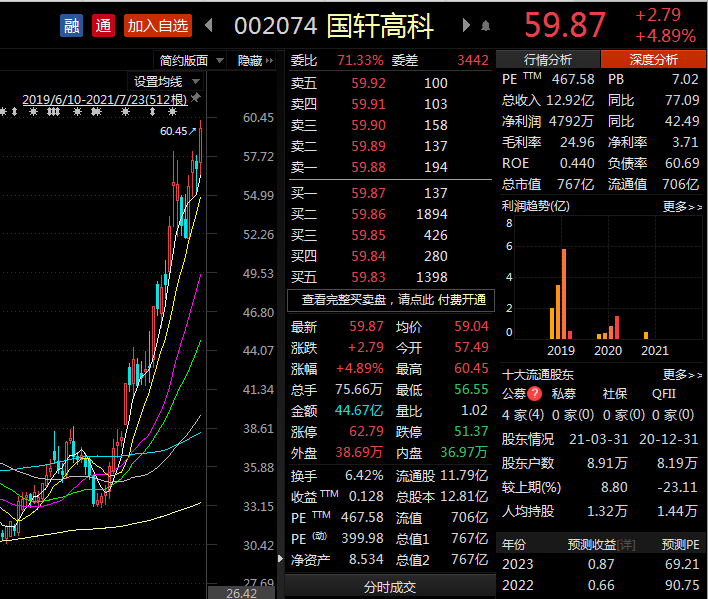Screen dimensions: 708x599
Task: Select the 社保 shareholder category
Action: click(615, 394)
